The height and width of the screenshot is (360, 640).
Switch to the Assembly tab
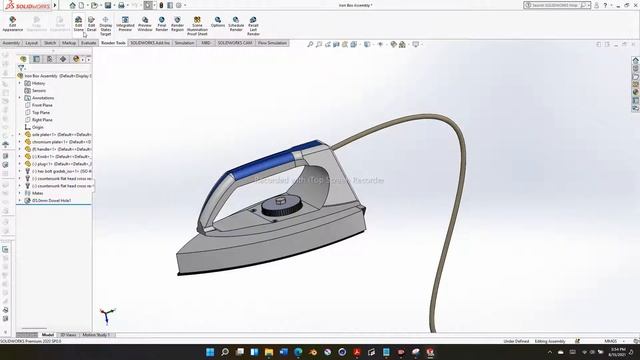(x=11, y=43)
